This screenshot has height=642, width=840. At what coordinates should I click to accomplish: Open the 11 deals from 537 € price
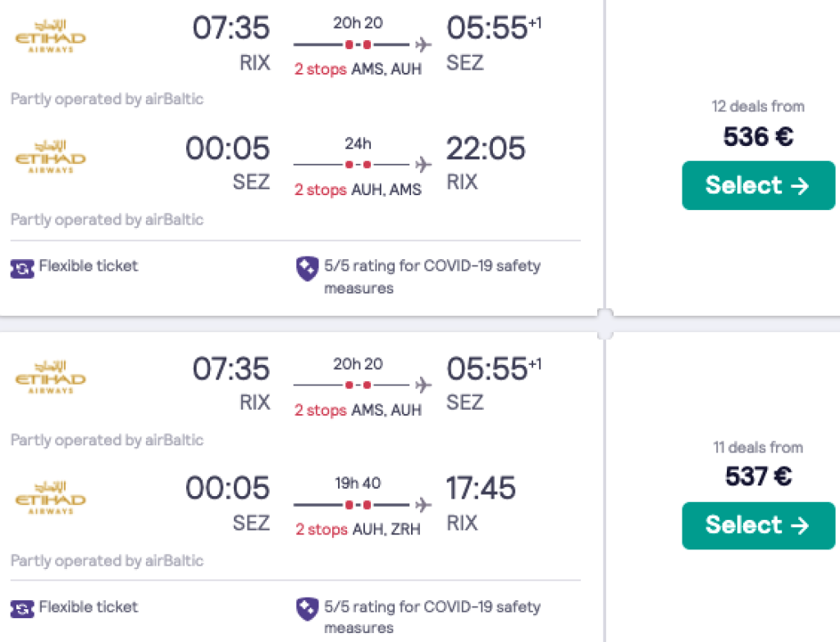coord(758,476)
